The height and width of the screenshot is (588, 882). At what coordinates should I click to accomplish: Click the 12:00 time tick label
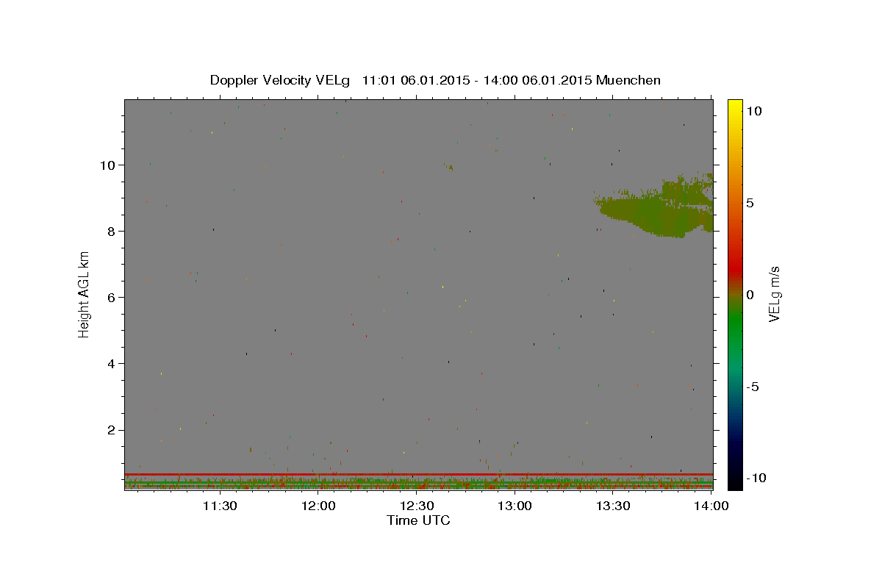pos(318,506)
